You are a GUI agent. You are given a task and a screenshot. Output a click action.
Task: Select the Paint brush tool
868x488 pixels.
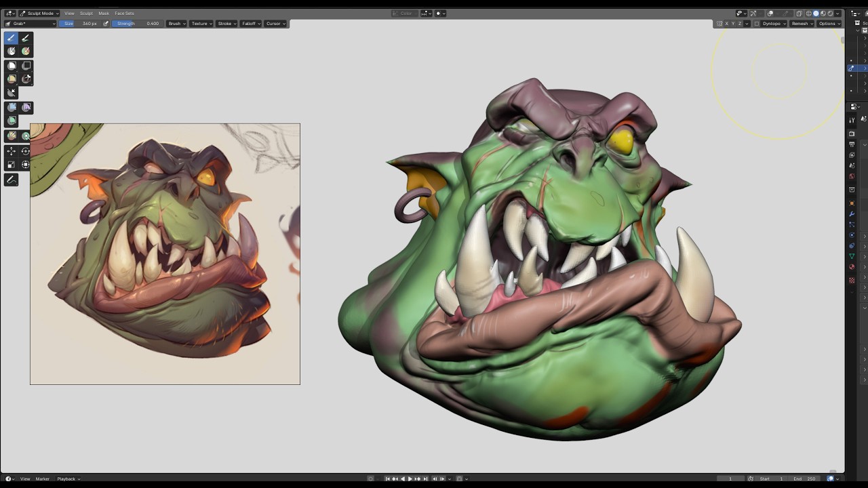26,38
